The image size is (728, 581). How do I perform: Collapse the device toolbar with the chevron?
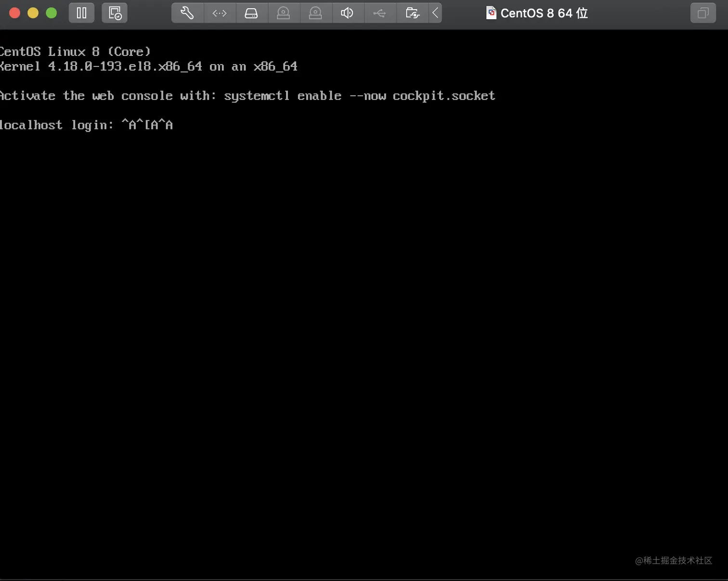point(435,13)
